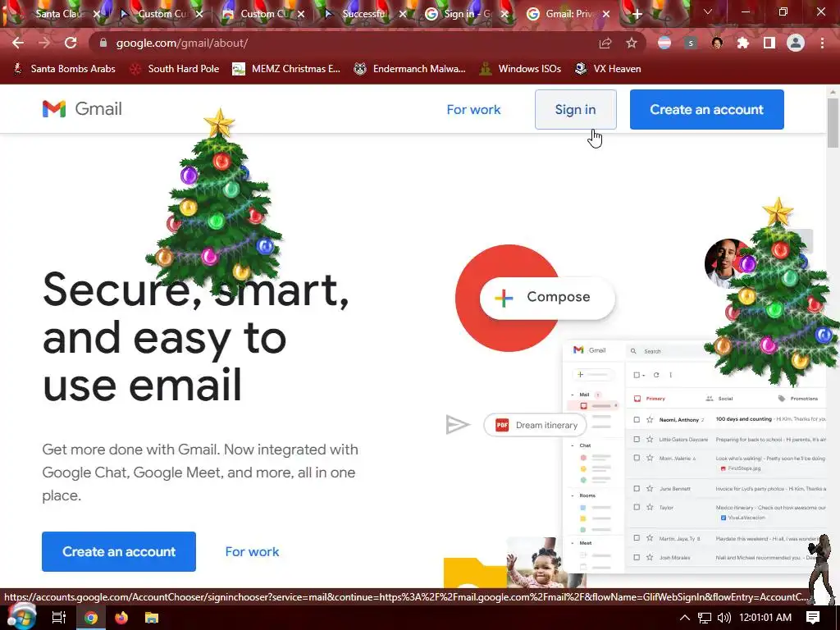Open a new browser tab
The image size is (840, 630).
(637, 14)
